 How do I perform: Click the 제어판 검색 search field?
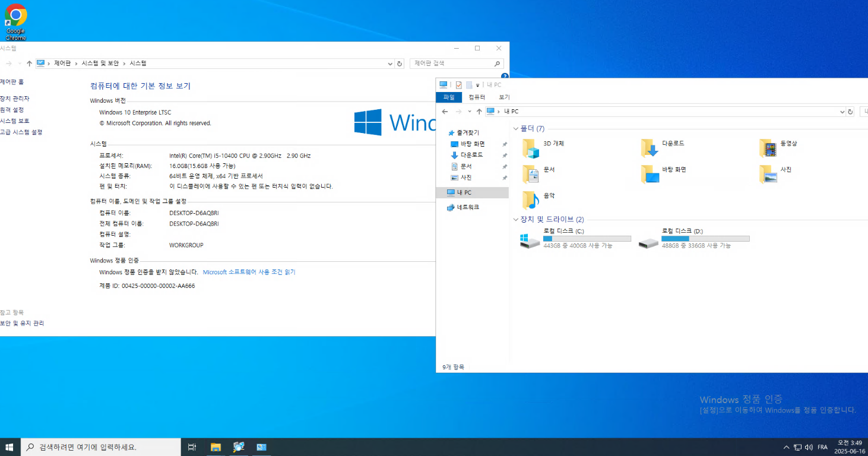451,64
